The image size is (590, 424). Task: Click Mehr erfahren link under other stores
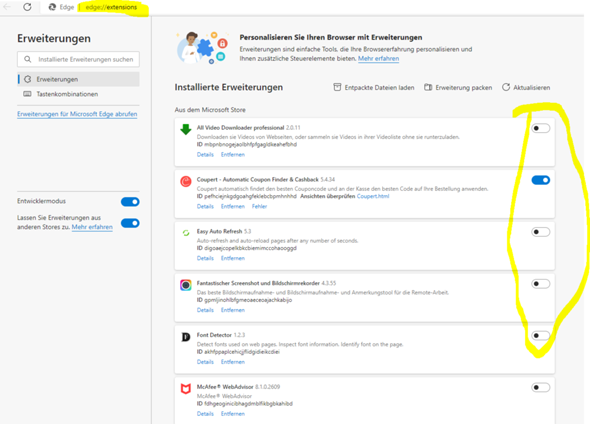92,227
